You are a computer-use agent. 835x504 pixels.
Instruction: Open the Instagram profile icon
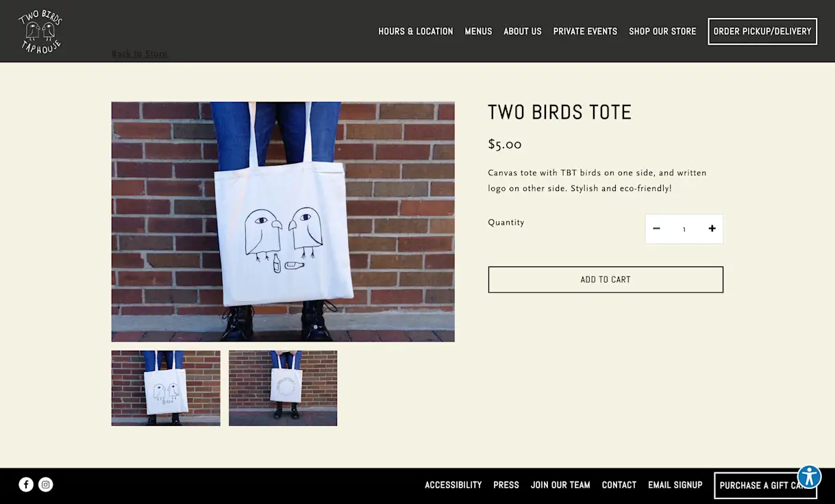point(46,485)
